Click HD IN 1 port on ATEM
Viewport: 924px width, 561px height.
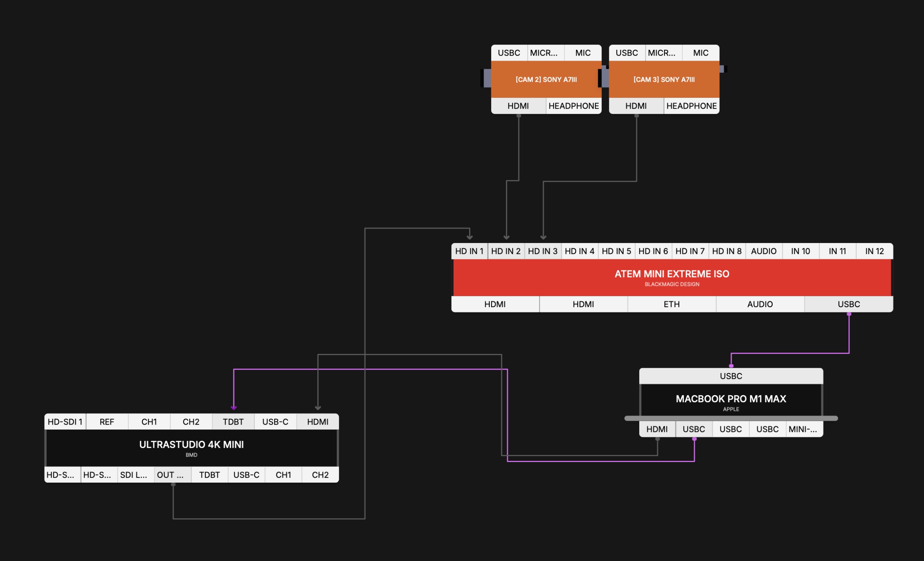click(x=469, y=251)
